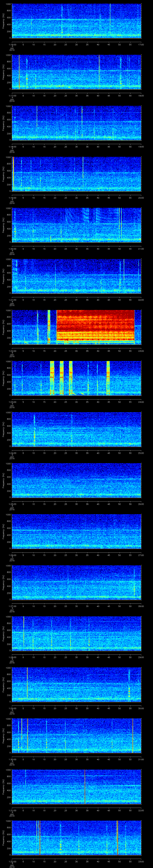Click the '23:00' end label under the red-block panel
Image resolution: width=153 pixels, height=868 pixels.
click(141, 351)
